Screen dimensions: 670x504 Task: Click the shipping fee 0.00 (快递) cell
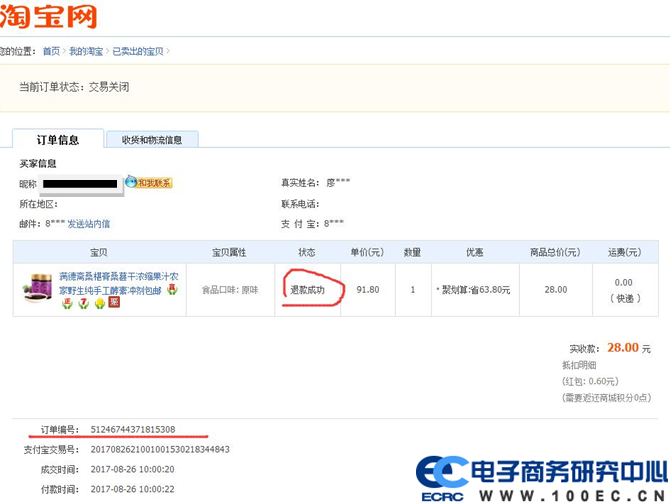[x=625, y=290]
